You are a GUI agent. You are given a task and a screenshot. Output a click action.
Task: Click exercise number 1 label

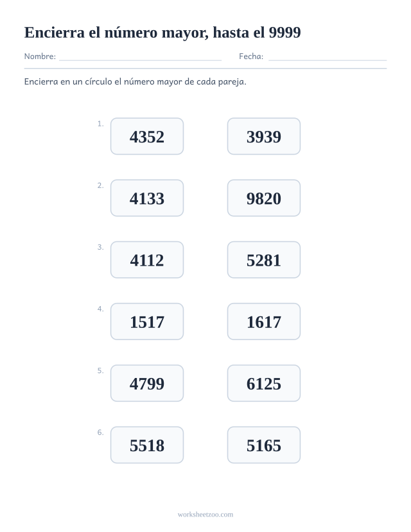point(100,124)
